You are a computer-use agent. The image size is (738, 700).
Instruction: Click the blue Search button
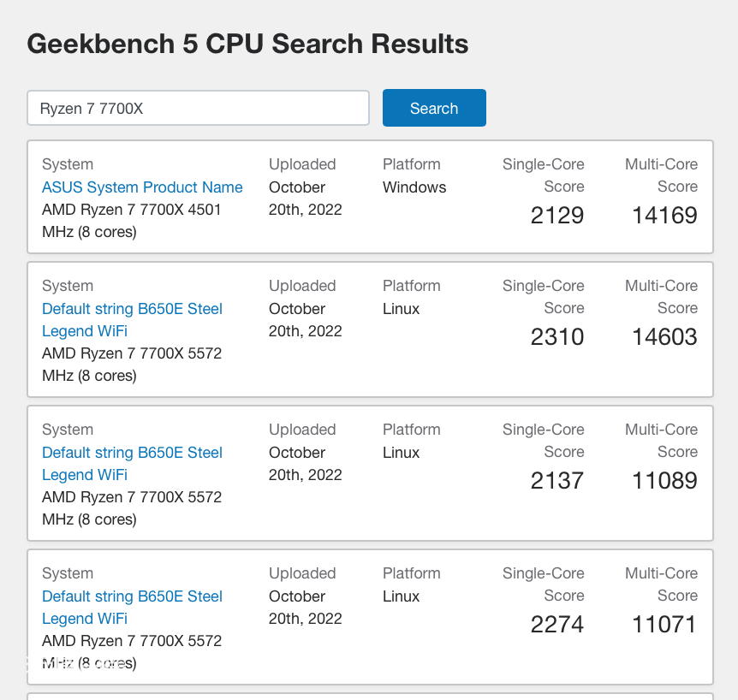pyautogui.click(x=434, y=108)
